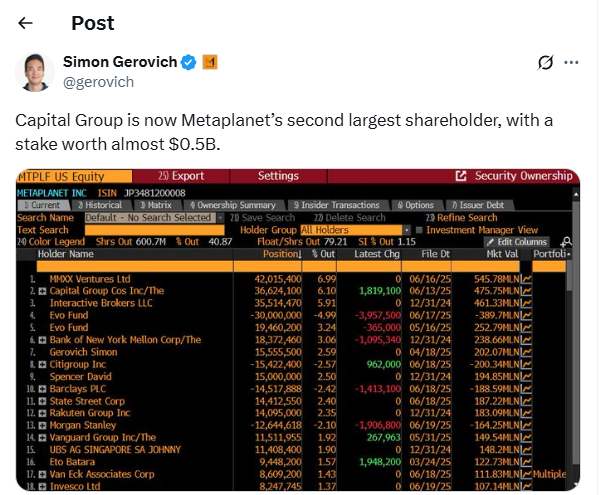Sort by the Position column header
This screenshot has width=599, height=495.
(282, 254)
